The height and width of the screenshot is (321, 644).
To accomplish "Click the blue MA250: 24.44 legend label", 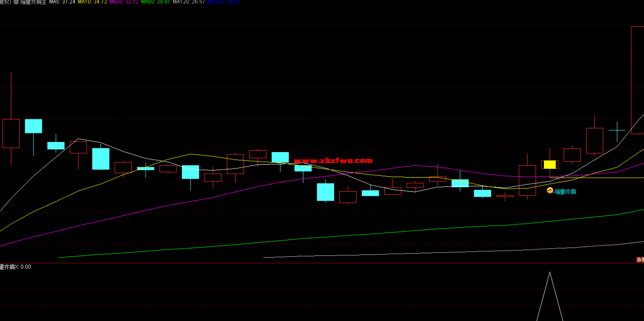I will point(223,2).
